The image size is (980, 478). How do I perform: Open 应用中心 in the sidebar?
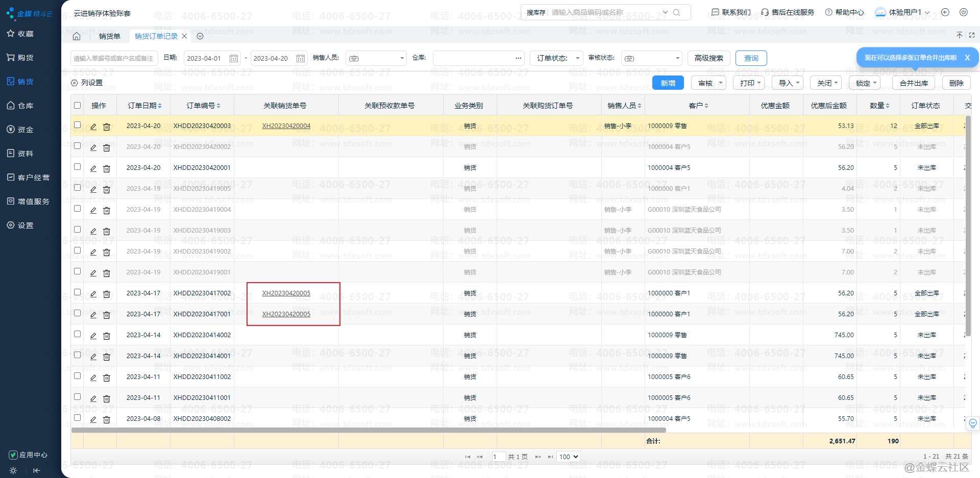tap(29, 455)
